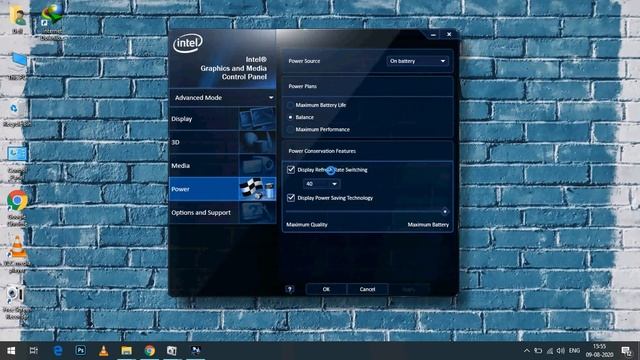Open the screen recorder desktop shortcut
This screenshot has width=640, height=360.
16,302
